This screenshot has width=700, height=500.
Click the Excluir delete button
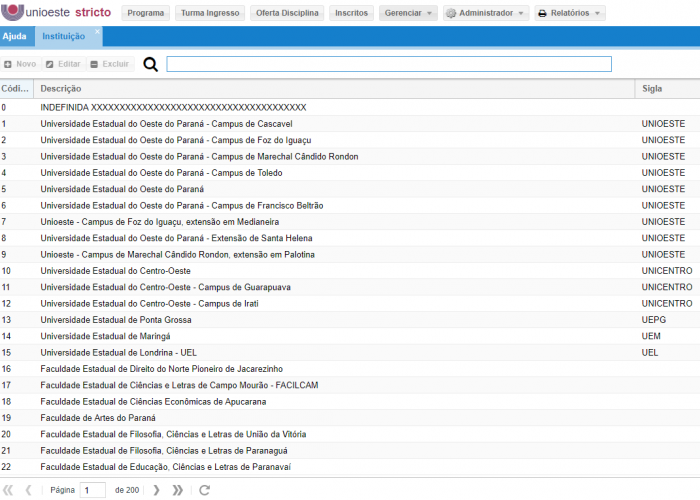tap(109, 64)
